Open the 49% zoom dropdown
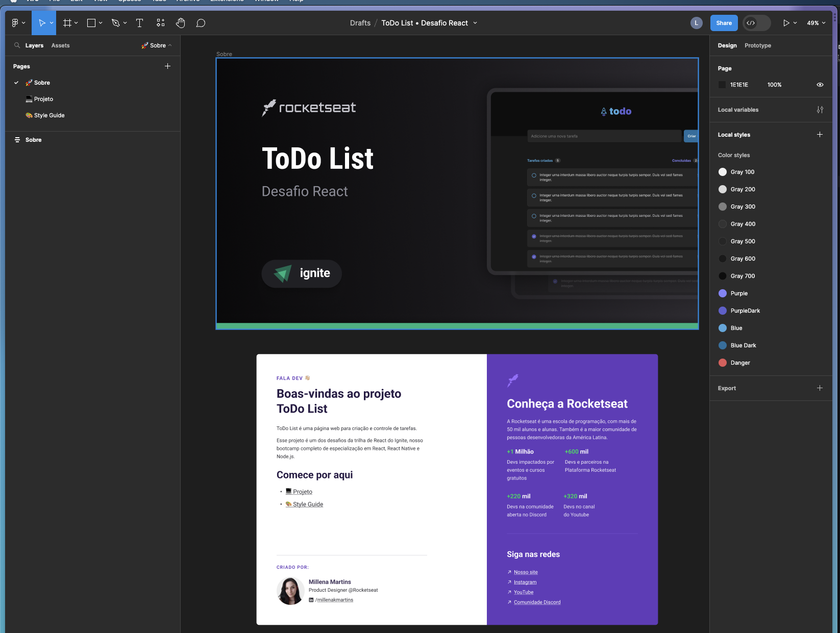The width and height of the screenshot is (840, 633). point(816,23)
